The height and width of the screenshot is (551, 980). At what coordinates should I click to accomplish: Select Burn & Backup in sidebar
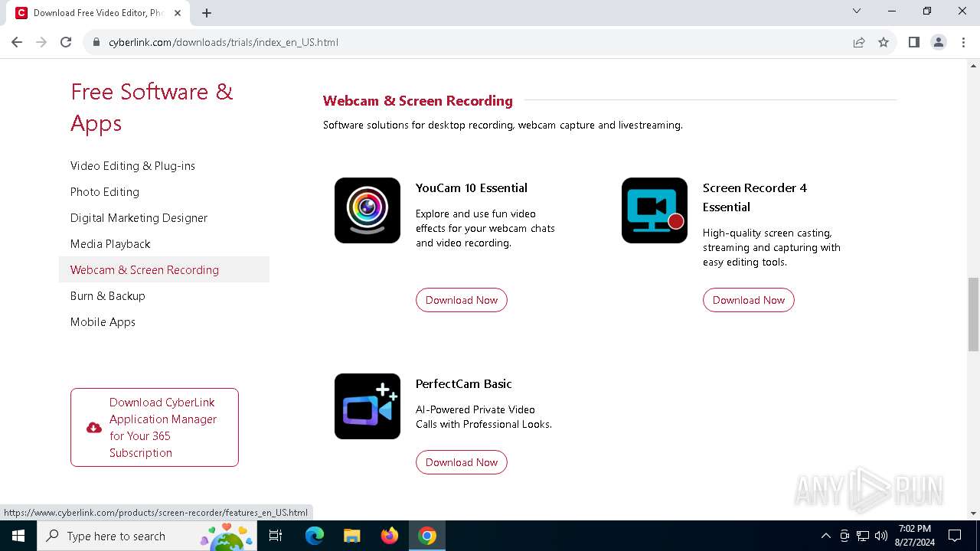[x=108, y=296]
